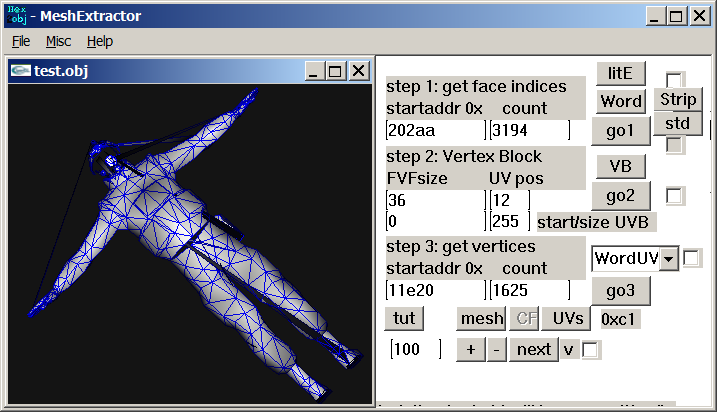Edit vertices count field 1625
The image size is (717, 412).
(530, 290)
